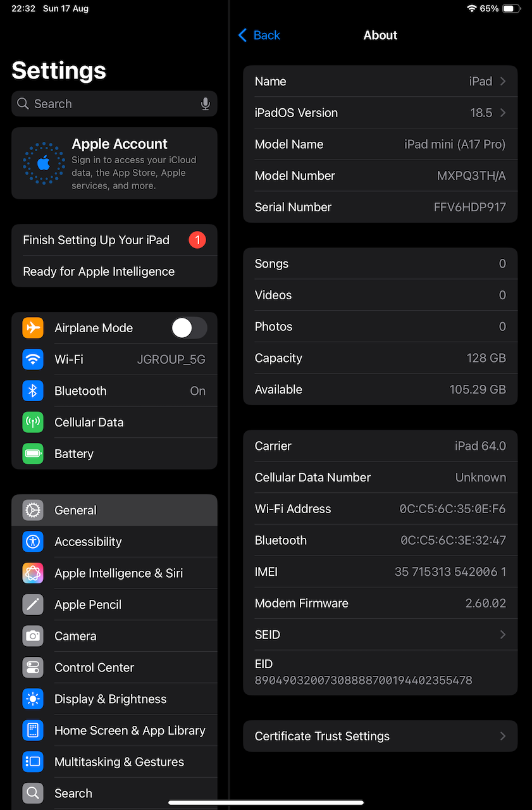Tap the Bluetooth On status text
The height and width of the screenshot is (810, 532).
[x=198, y=391]
